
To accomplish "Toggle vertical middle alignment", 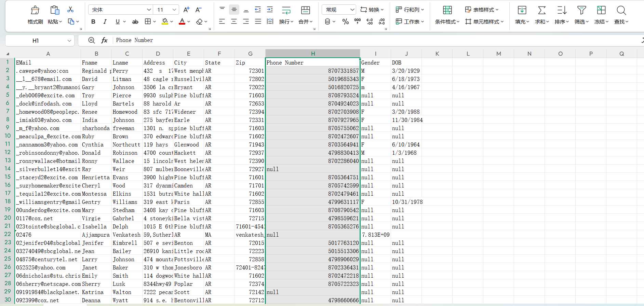I will [x=234, y=10].
